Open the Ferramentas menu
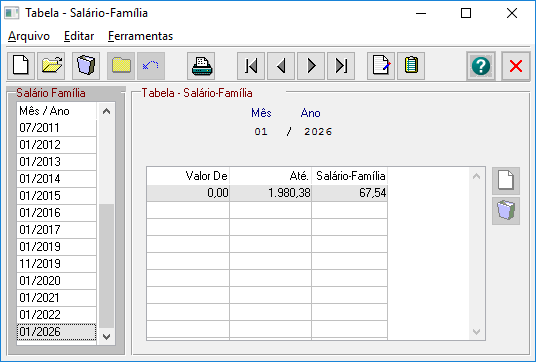The height and width of the screenshot is (362, 536). 140,36
